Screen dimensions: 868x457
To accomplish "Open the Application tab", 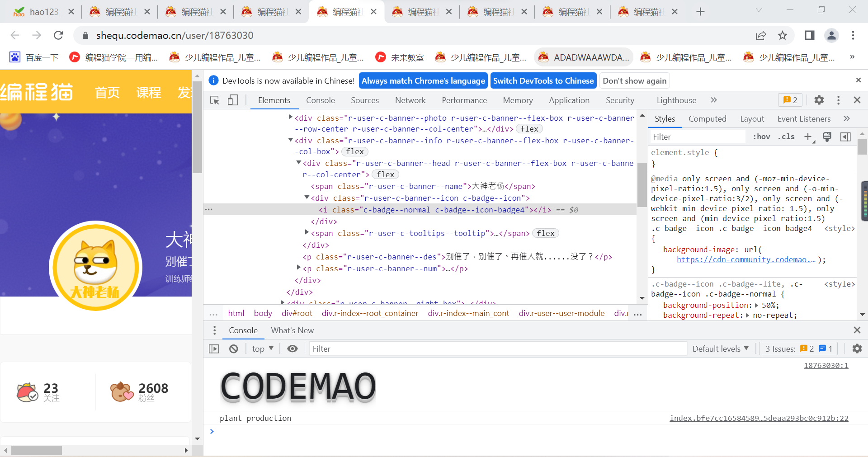I will point(569,100).
